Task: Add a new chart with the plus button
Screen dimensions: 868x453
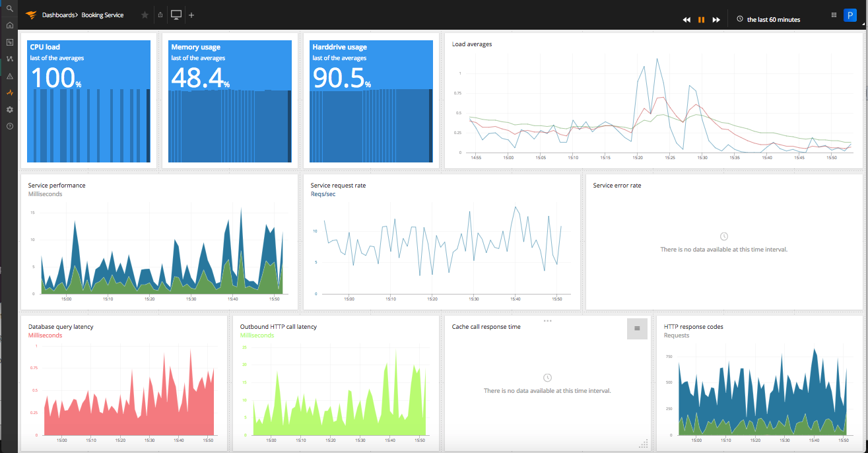Action: click(x=191, y=15)
